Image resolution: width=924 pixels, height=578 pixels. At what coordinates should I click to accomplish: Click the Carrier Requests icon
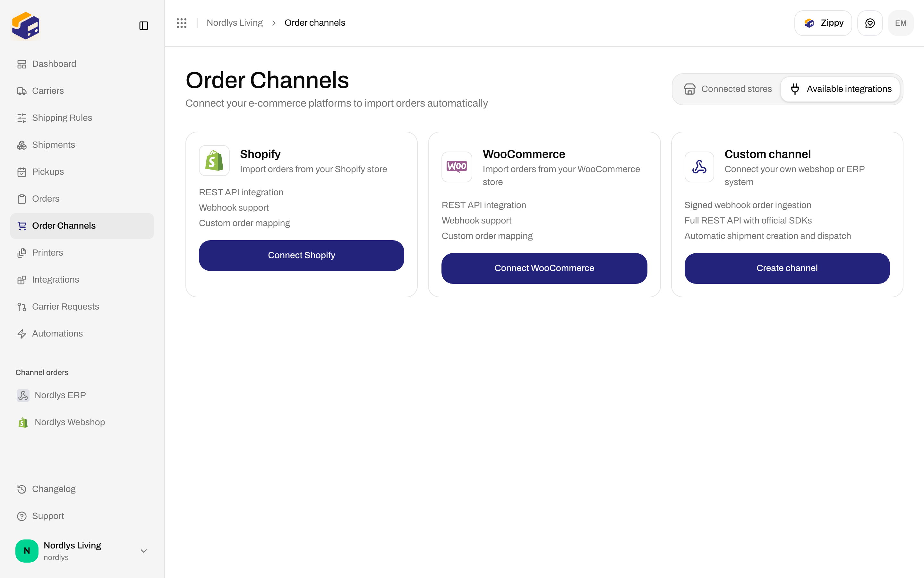[x=22, y=307]
